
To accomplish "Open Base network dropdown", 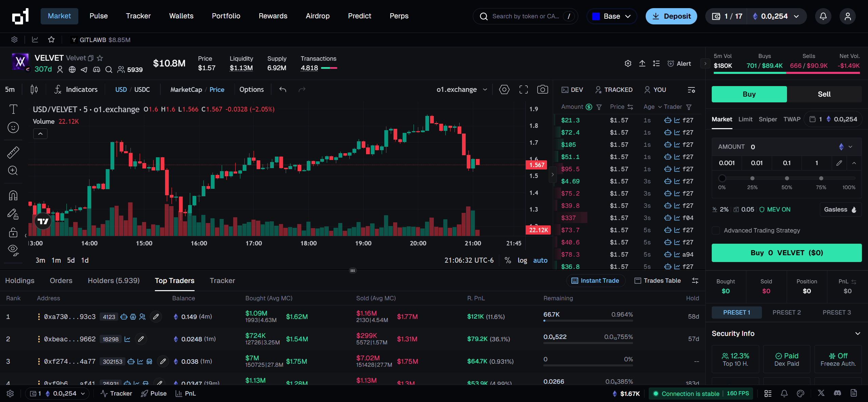I will point(612,16).
